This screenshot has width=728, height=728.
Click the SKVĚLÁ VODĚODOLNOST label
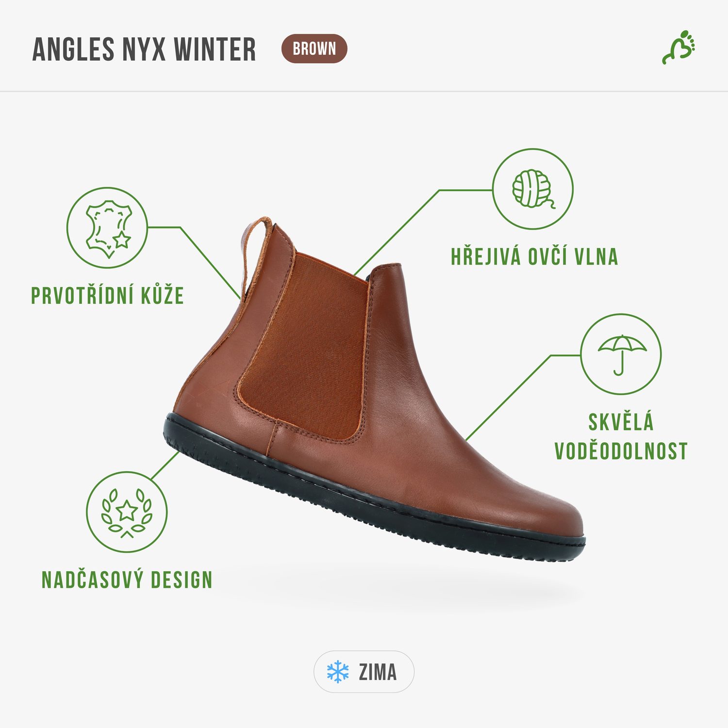click(621, 436)
